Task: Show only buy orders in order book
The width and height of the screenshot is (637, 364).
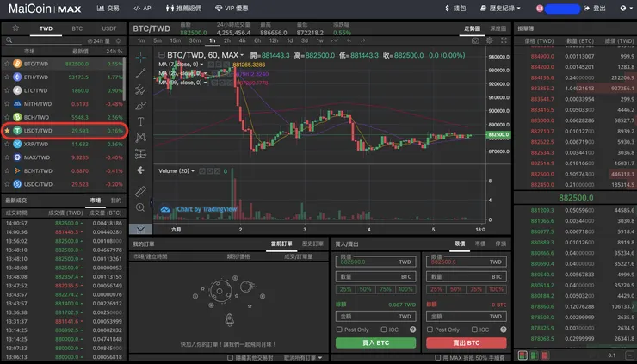Action: coord(534,355)
